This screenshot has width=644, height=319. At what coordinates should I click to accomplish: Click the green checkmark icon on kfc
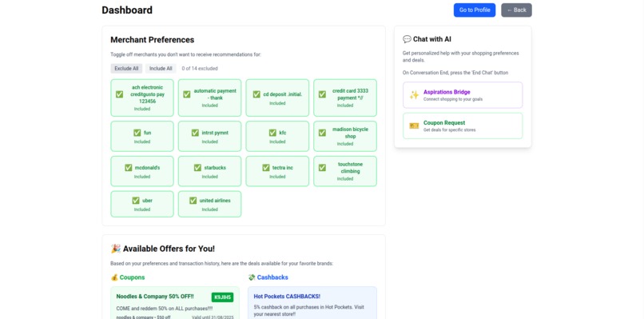coord(272,133)
